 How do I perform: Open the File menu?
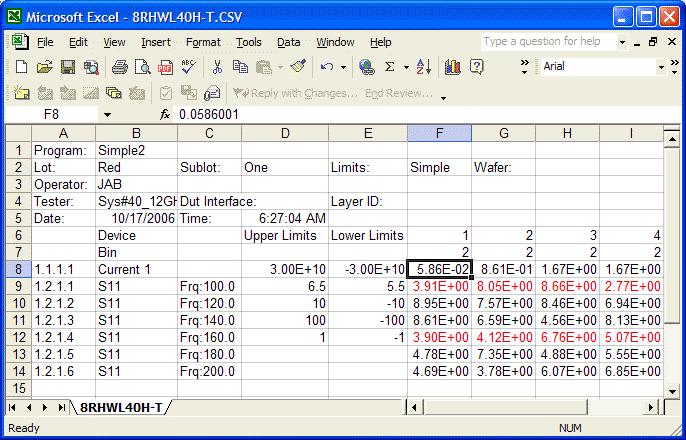pos(45,42)
